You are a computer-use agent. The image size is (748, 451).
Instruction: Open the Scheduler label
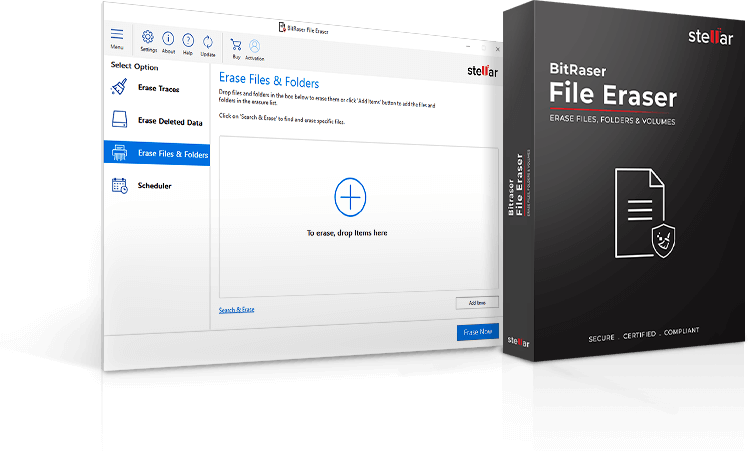point(155,186)
